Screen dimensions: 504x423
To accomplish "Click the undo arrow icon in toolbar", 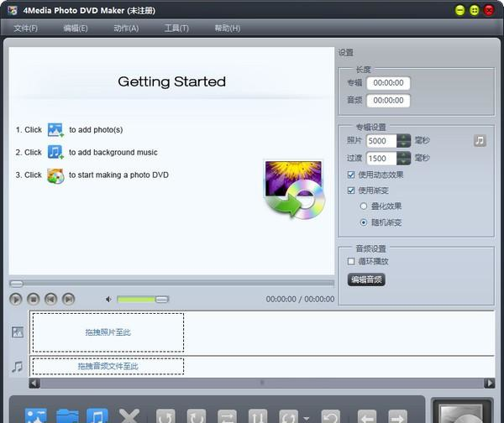I will [x=330, y=416].
